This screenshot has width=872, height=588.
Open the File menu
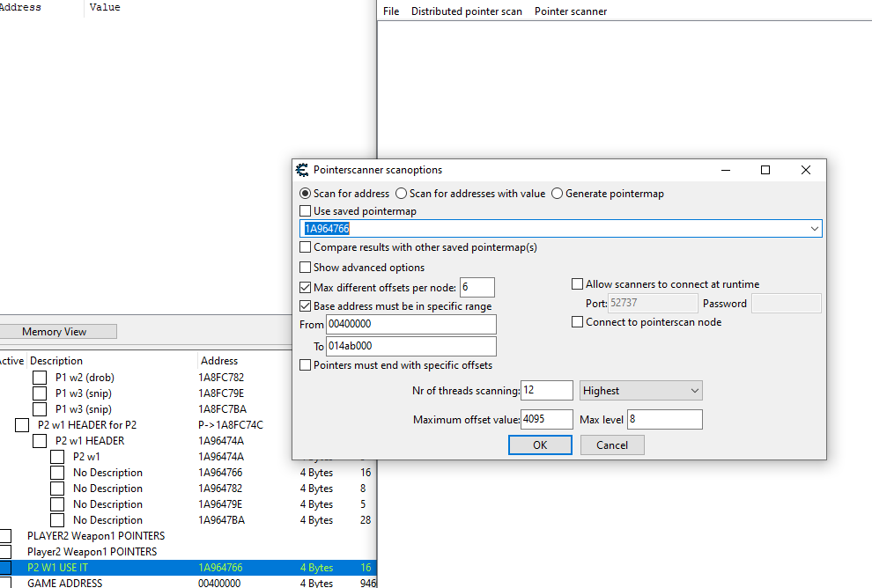391,11
